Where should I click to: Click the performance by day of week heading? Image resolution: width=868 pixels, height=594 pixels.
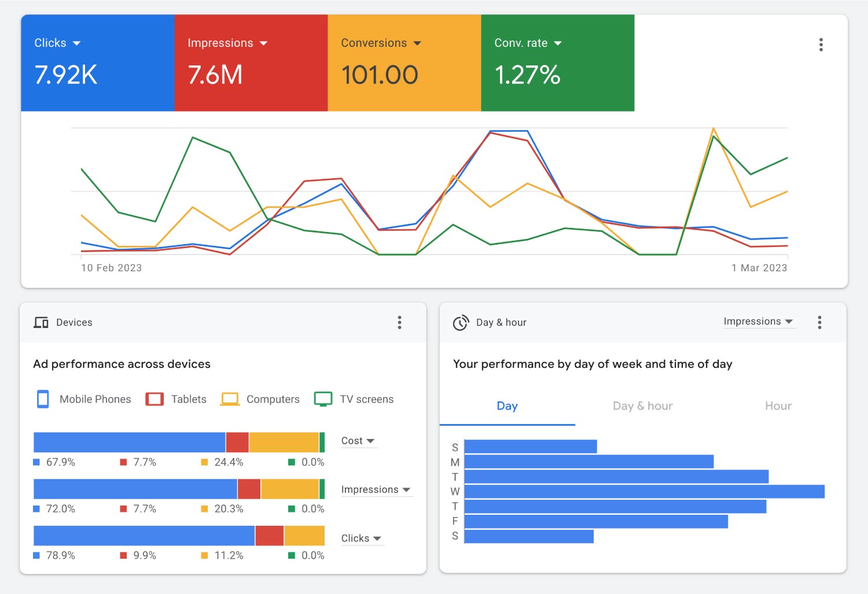593,364
